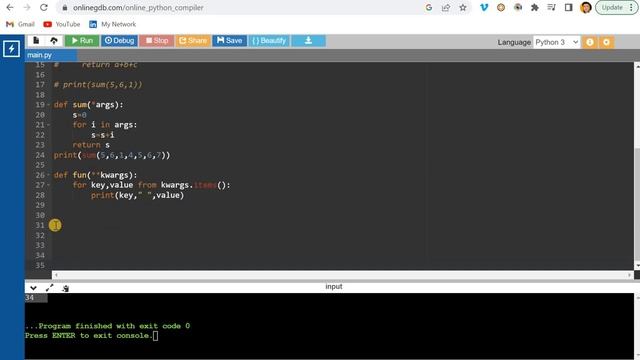
Task: Open the orange settings gear icon
Action: point(607,42)
